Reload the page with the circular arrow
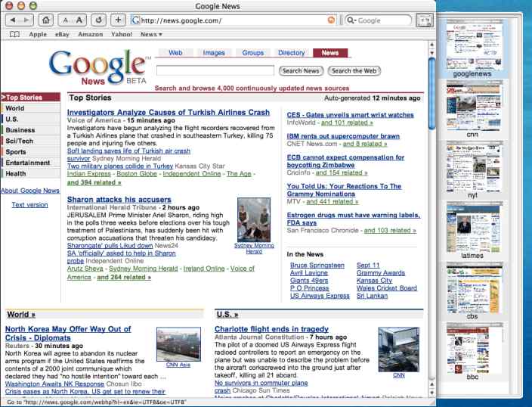Image resolution: width=532 pixels, height=407 pixels. tap(98, 20)
